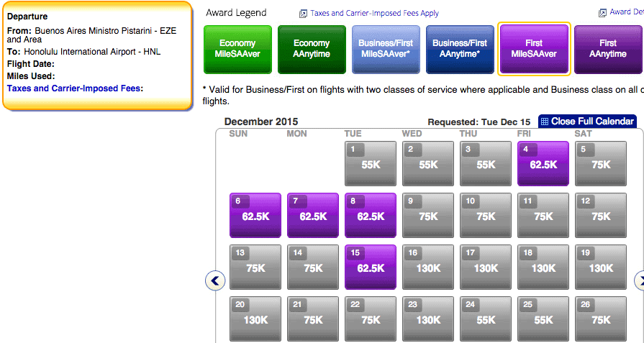
Task: Select December 16 priced 130K
Action: pos(428,267)
